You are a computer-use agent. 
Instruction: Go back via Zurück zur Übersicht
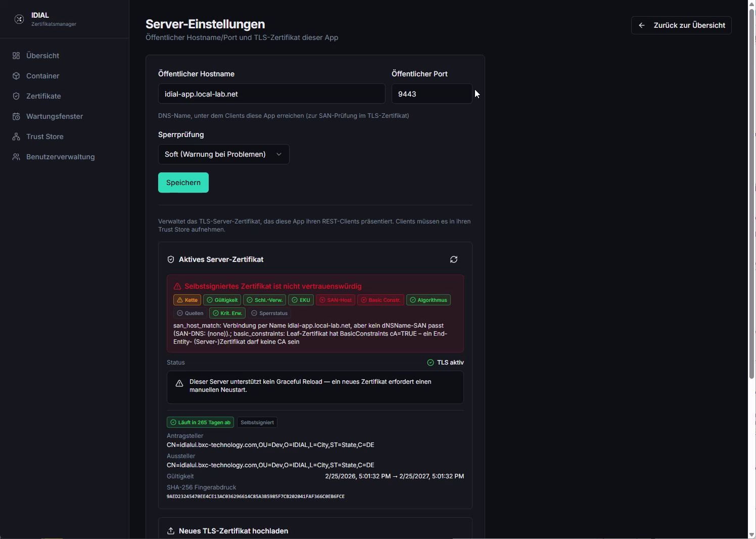681,25
